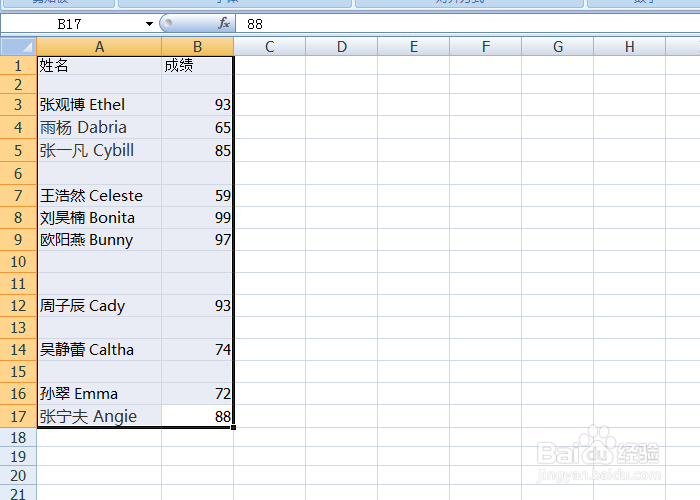Click score 72 in Emma's row
Viewport: 700px width, 500px height.
(x=197, y=394)
